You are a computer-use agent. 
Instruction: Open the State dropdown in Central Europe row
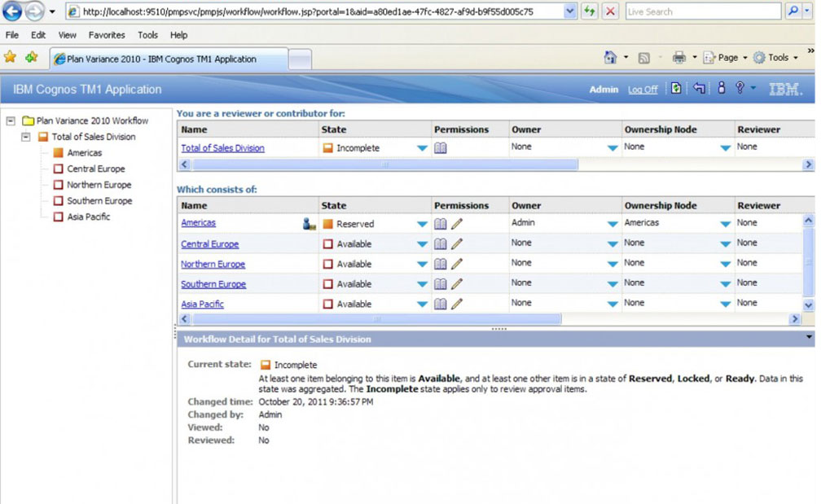[422, 244]
